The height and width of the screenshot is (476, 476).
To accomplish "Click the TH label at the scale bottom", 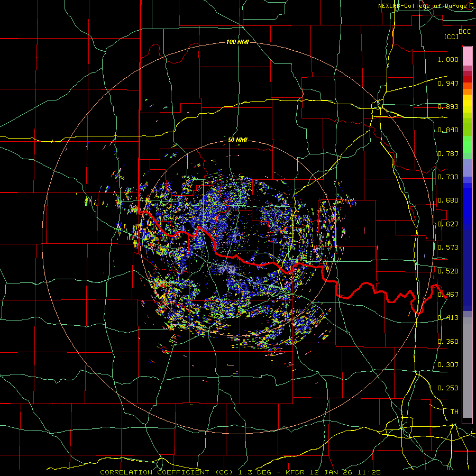I will [x=454, y=412].
